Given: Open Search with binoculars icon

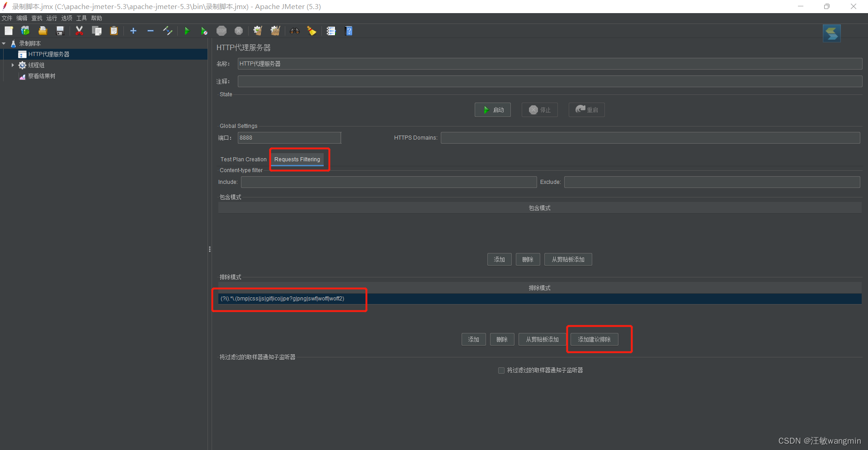Looking at the screenshot, I should point(295,31).
